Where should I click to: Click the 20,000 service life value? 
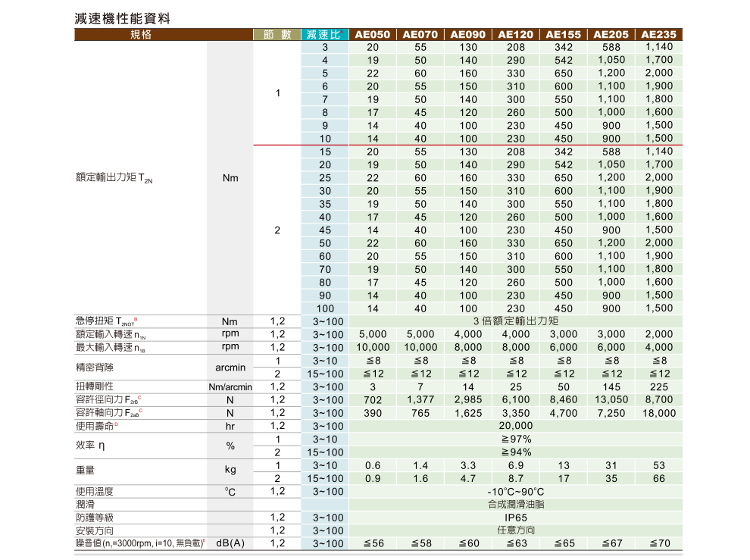[516, 426]
